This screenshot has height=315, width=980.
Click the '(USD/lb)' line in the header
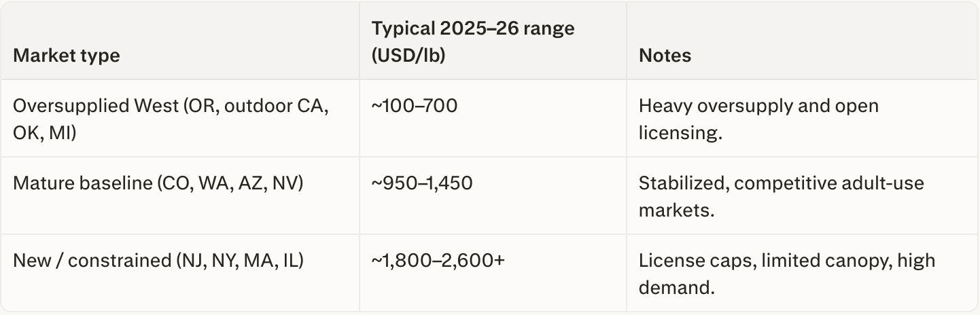[x=408, y=55]
